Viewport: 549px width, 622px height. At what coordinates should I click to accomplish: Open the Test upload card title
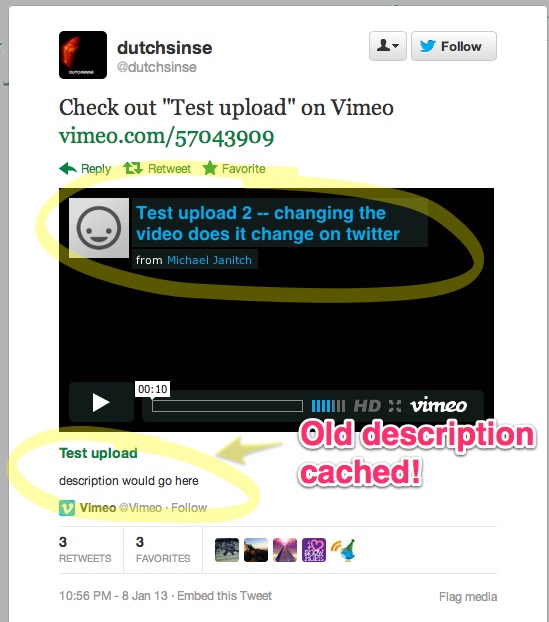click(x=98, y=453)
